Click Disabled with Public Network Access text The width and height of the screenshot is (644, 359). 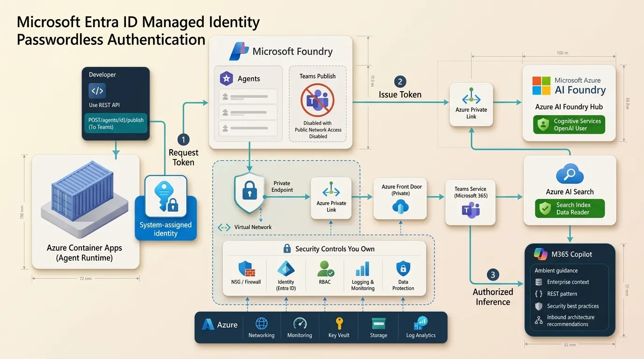pos(318,130)
